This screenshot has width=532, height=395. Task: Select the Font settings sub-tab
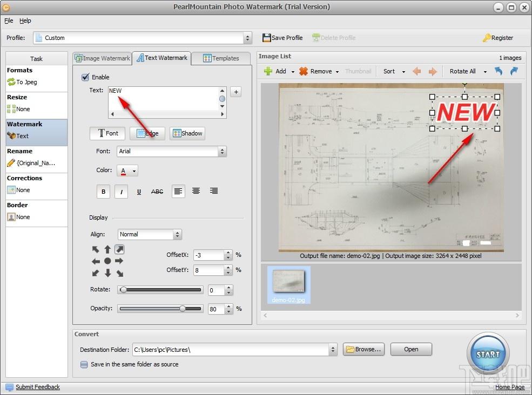coord(107,133)
